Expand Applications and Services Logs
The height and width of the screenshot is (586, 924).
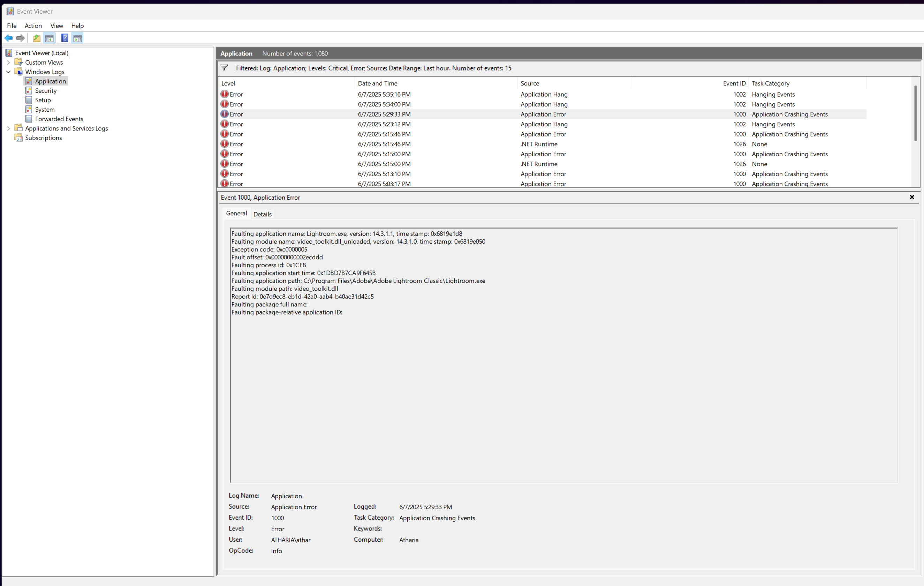point(8,129)
